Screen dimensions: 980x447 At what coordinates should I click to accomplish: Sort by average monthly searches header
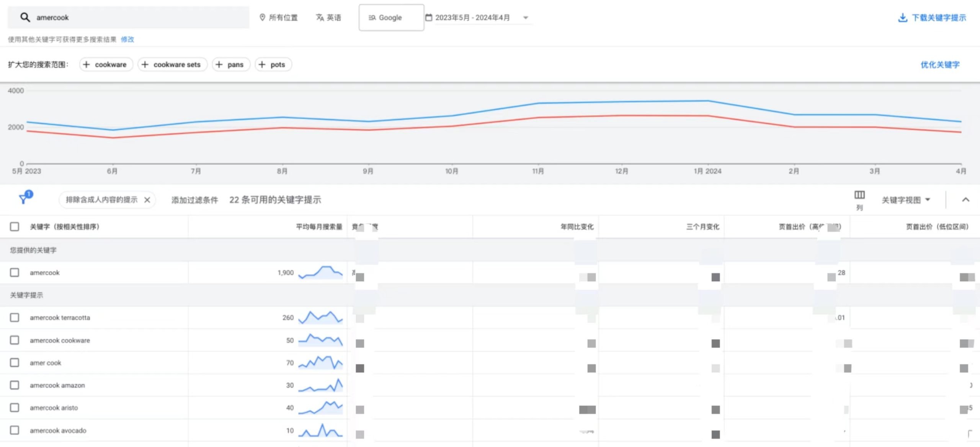pos(319,226)
